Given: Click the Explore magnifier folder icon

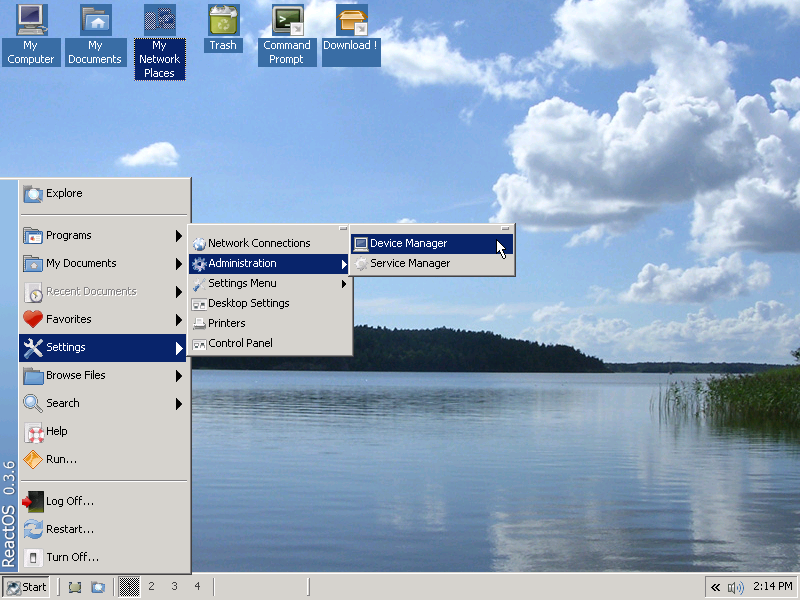Looking at the screenshot, I should [x=33, y=194].
